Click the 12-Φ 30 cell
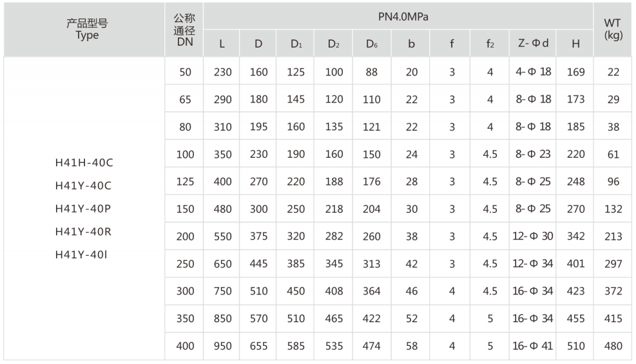This screenshot has height=364, width=636. (532, 236)
